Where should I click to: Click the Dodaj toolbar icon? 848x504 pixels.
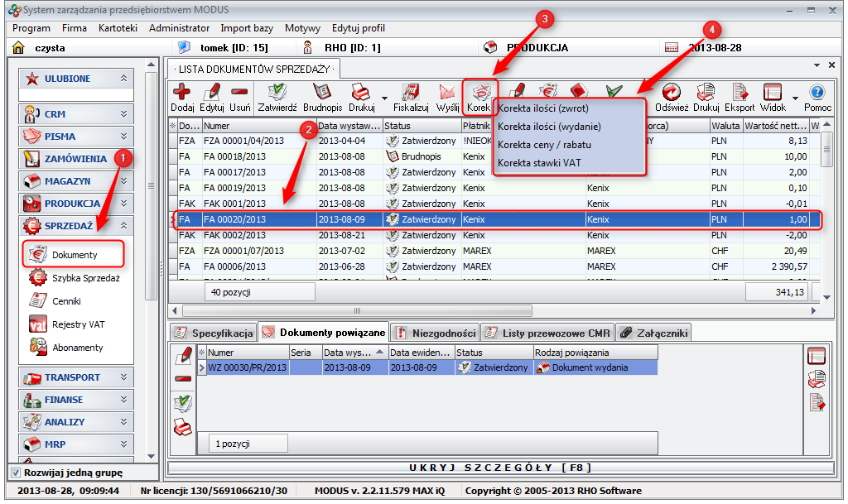coord(182,93)
